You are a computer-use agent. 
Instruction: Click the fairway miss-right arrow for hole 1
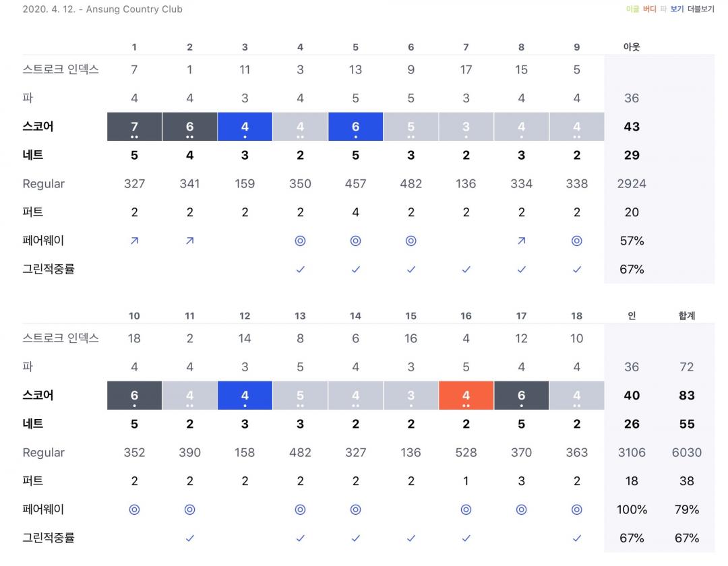pos(134,241)
